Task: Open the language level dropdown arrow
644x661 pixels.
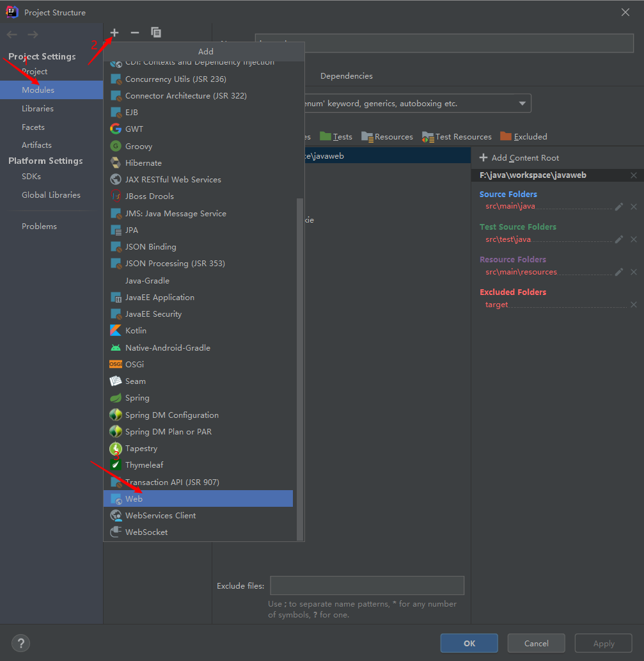Action: point(522,103)
